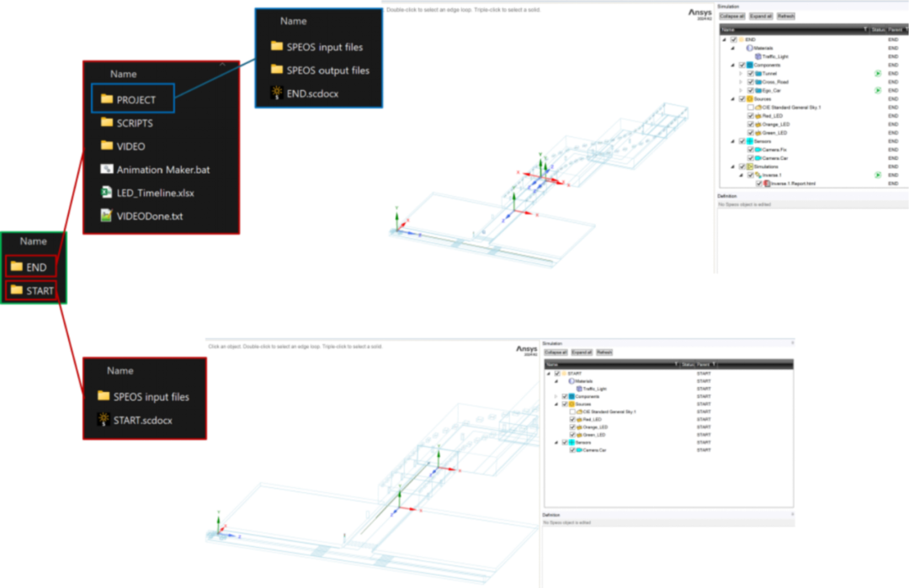This screenshot has height=588, width=909.
Task: Click the LED_Timeline.xlsx Excel icon
Action: click(x=106, y=192)
